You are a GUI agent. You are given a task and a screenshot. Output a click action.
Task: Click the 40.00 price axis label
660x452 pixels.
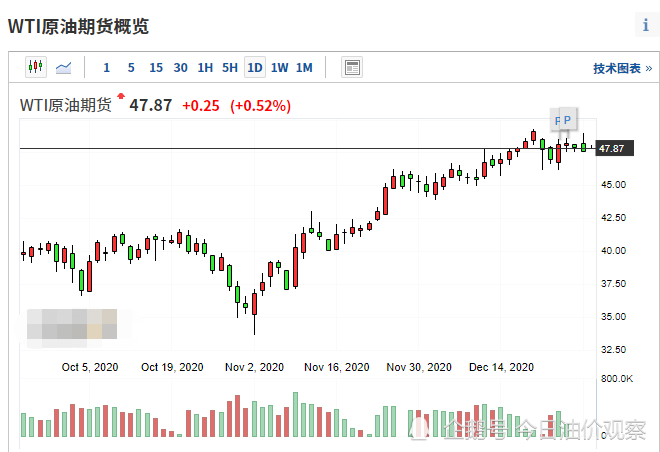tap(613, 251)
